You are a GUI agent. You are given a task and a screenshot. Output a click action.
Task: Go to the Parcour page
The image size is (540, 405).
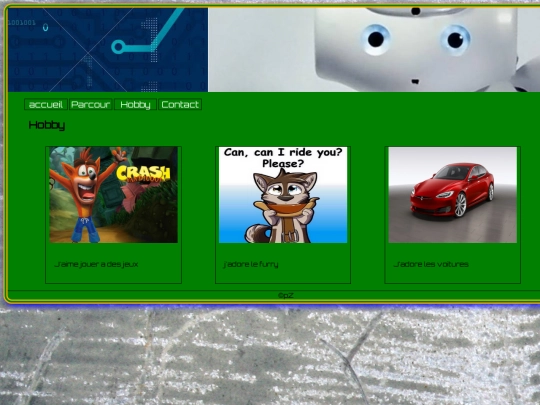coord(91,104)
